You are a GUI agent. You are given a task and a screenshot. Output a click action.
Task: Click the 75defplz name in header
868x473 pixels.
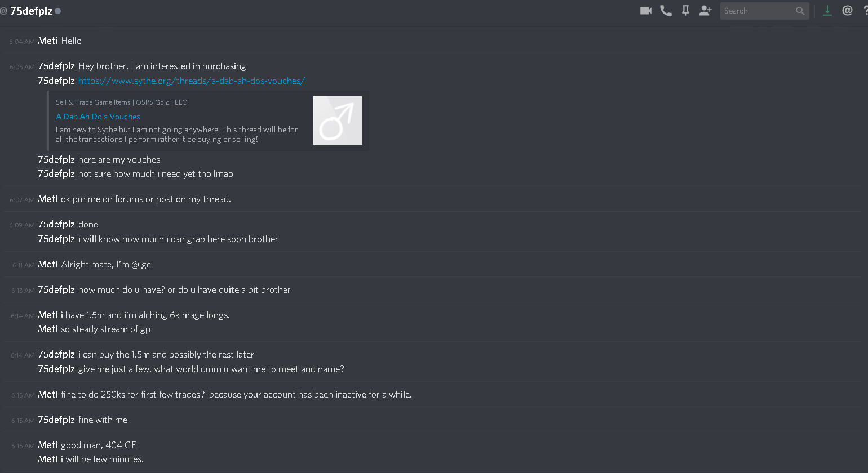[x=31, y=11]
